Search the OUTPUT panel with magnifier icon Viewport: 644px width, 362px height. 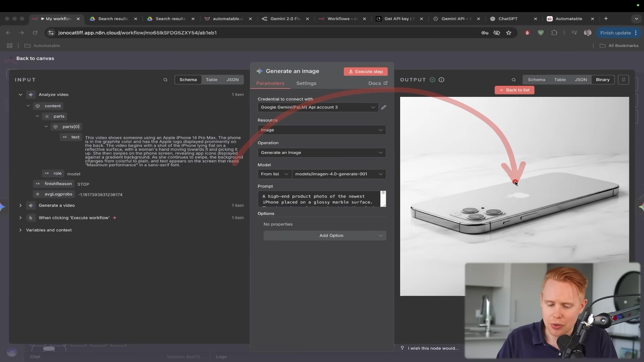[514, 80]
